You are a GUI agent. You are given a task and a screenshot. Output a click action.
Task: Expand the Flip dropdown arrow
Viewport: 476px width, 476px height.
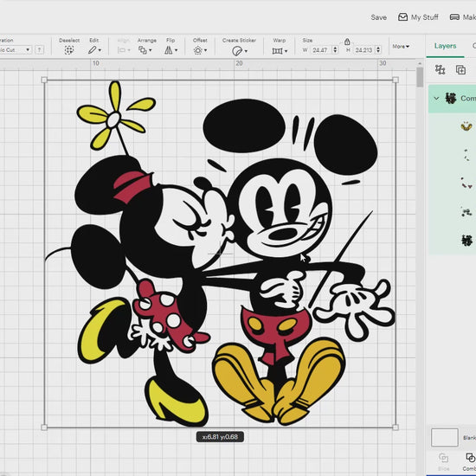[x=176, y=50]
